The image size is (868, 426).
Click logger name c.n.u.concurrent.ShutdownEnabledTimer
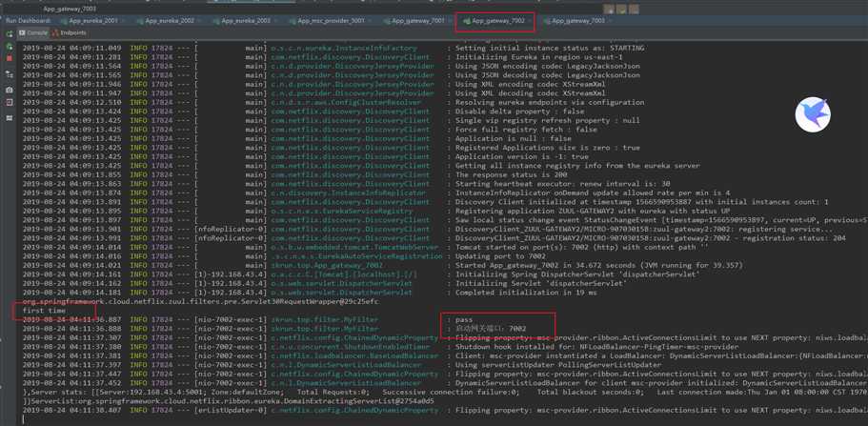[x=351, y=347]
